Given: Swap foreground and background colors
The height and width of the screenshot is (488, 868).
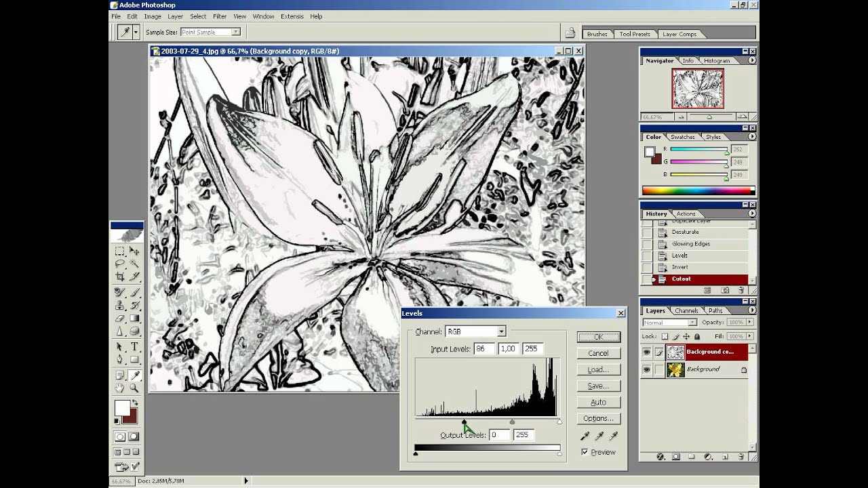Looking at the screenshot, I should click(x=134, y=403).
